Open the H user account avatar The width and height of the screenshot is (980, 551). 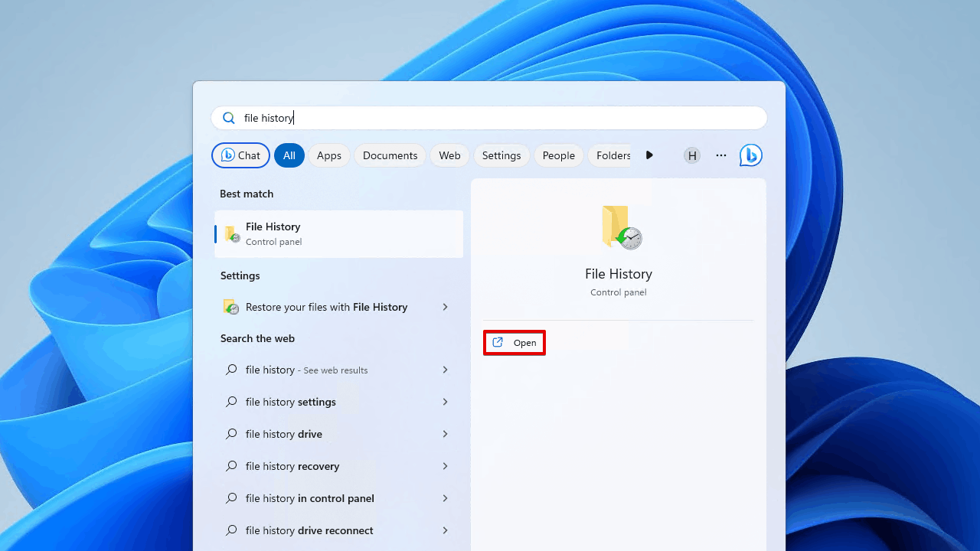pos(692,155)
